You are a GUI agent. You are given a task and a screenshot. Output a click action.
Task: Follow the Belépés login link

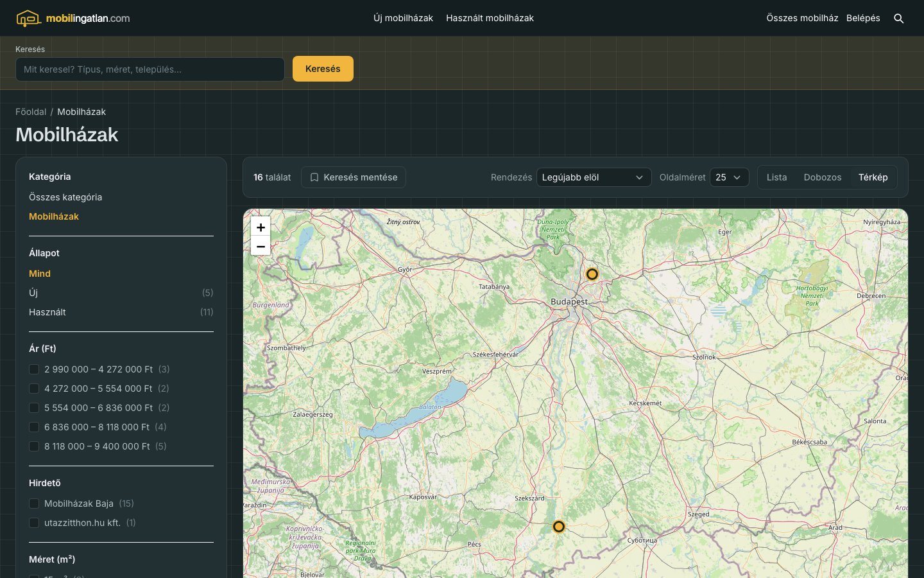pyautogui.click(x=863, y=18)
